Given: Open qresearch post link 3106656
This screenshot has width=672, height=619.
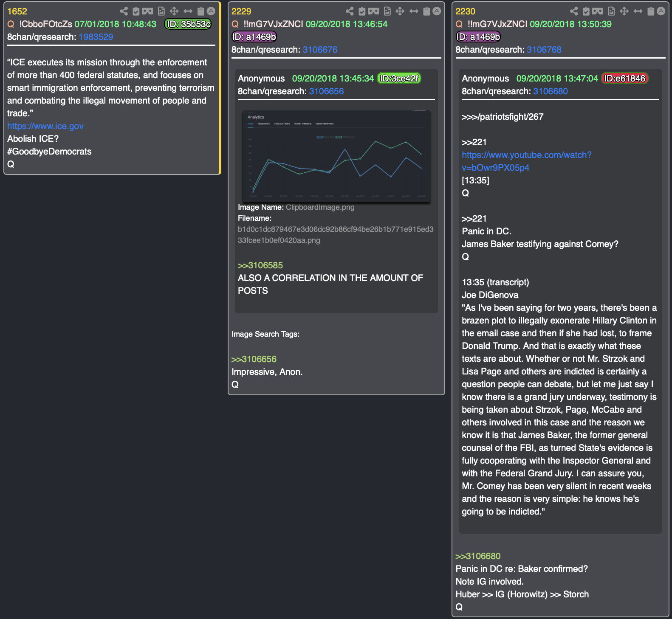Looking at the screenshot, I should 326,91.
